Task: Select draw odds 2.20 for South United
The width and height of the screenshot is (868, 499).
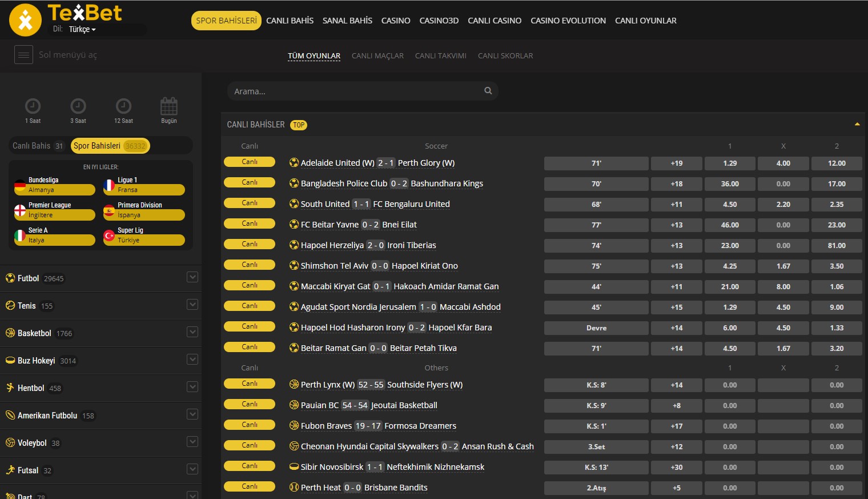Action: click(783, 205)
